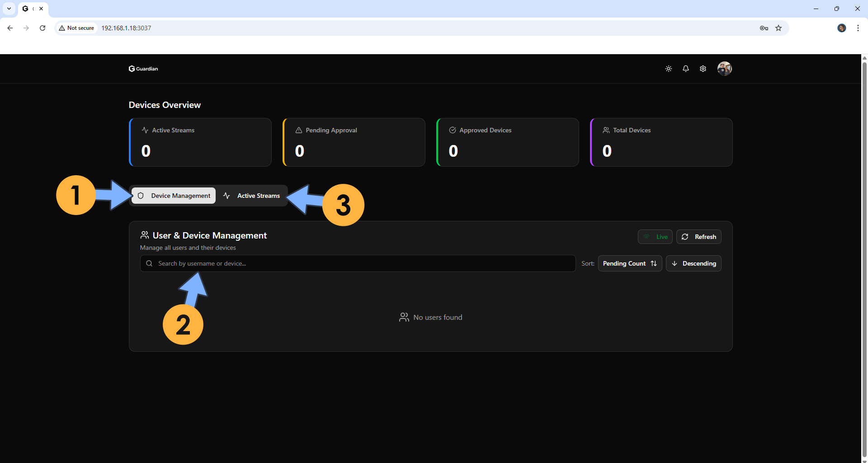
Task: Click the Approved Devices checkmark icon
Action: 453,130
